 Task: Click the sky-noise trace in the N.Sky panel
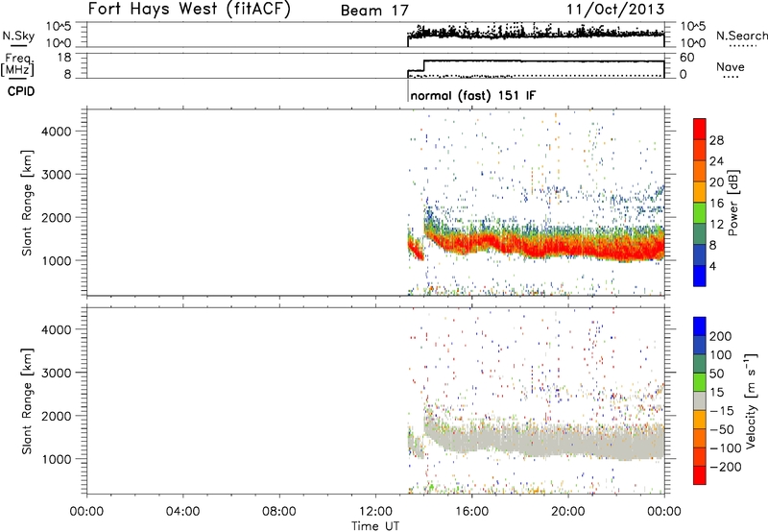tap(539, 34)
